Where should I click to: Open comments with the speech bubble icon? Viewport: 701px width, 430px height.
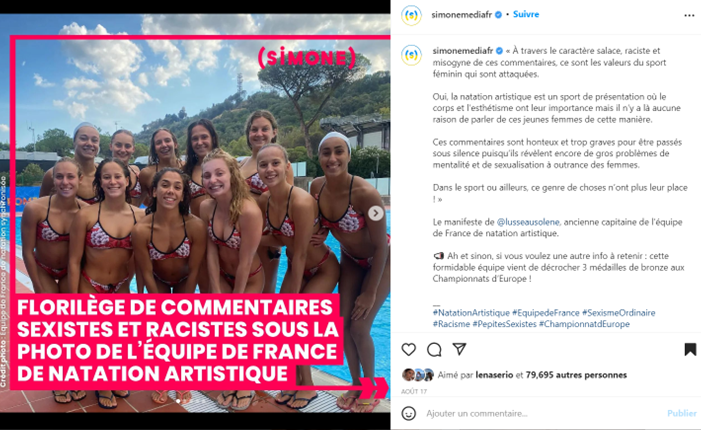point(434,350)
